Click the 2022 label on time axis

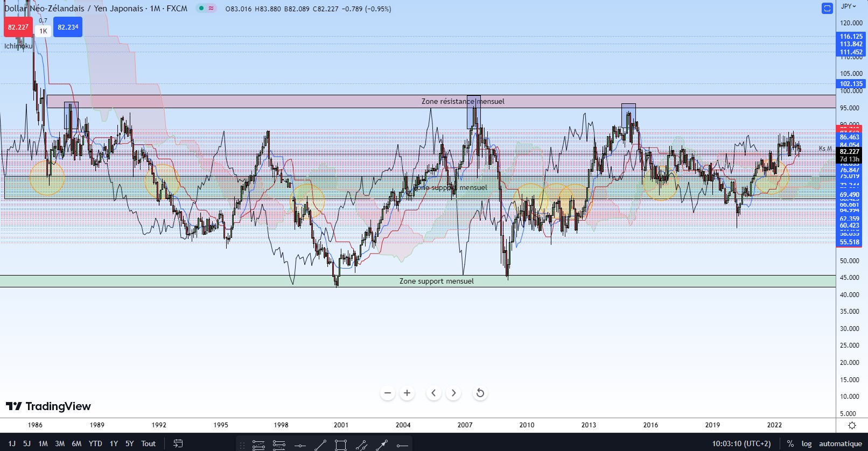point(774,425)
